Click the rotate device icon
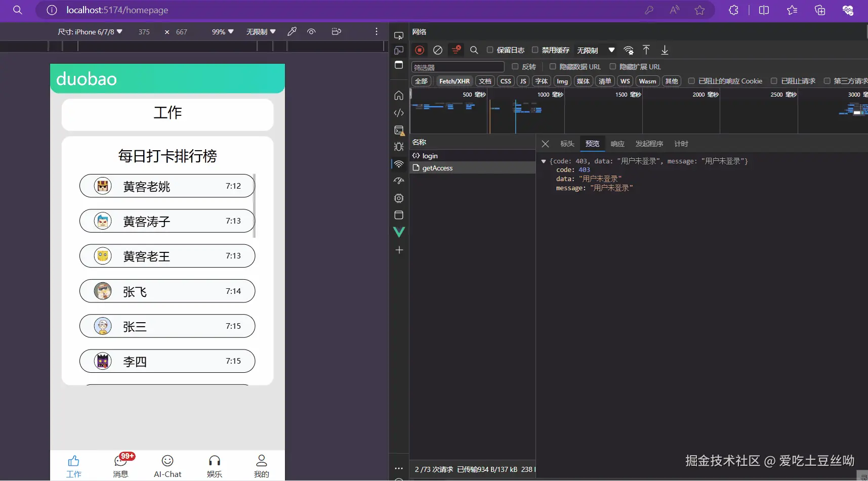The image size is (868, 481). (x=337, y=31)
